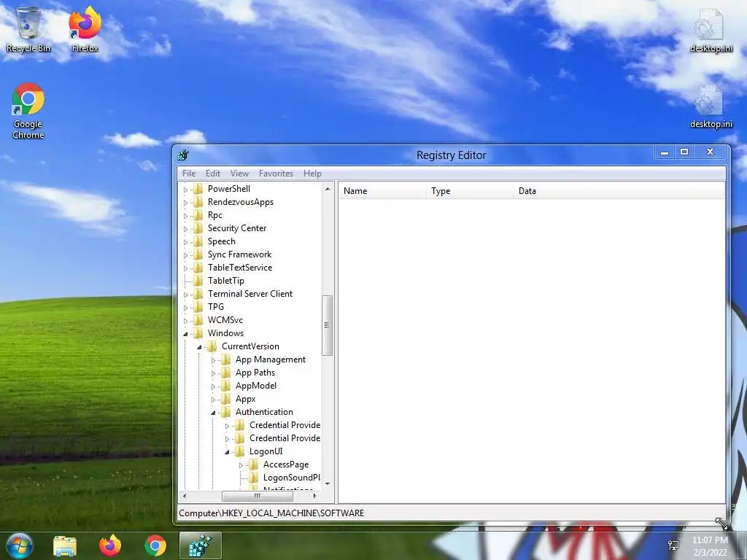Open the Edit menu

212,174
